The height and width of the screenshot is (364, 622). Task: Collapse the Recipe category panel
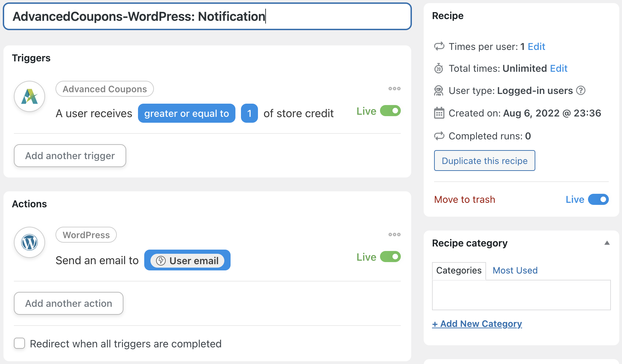[607, 243]
